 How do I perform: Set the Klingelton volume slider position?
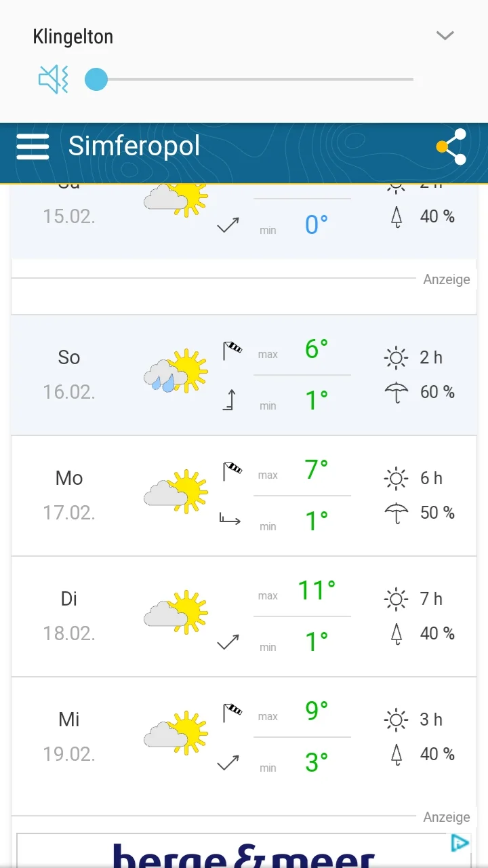point(96,79)
